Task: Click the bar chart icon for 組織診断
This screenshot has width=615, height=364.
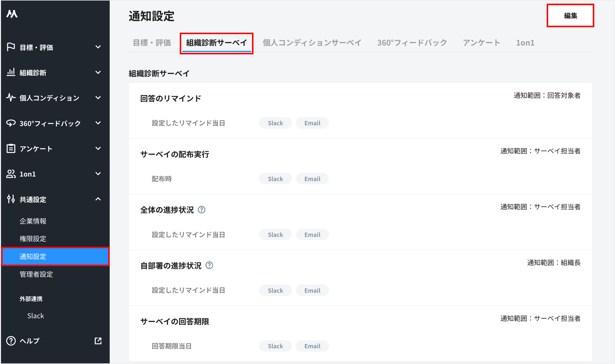Action: (11, 72)
